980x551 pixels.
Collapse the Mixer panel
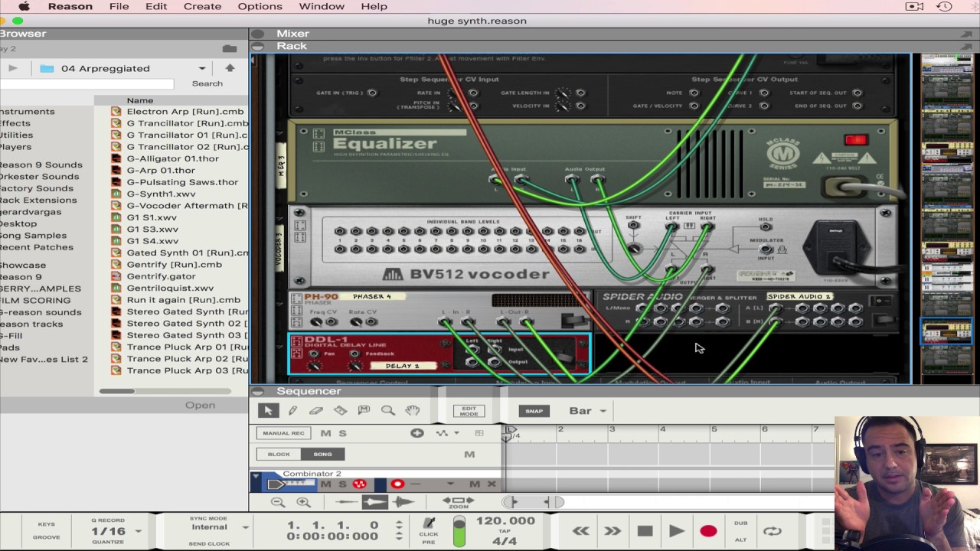click(x=259, y=34)
